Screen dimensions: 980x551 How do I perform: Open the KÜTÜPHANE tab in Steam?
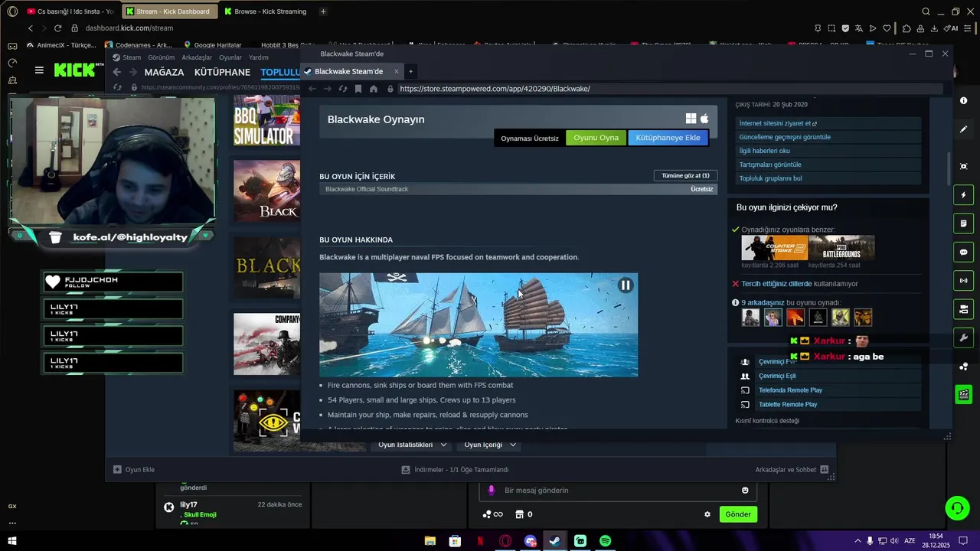tap(222, 72)
